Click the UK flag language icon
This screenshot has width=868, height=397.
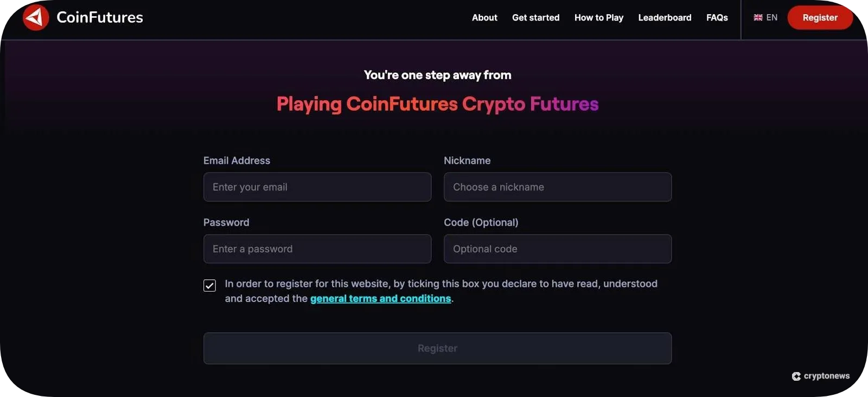757,17
